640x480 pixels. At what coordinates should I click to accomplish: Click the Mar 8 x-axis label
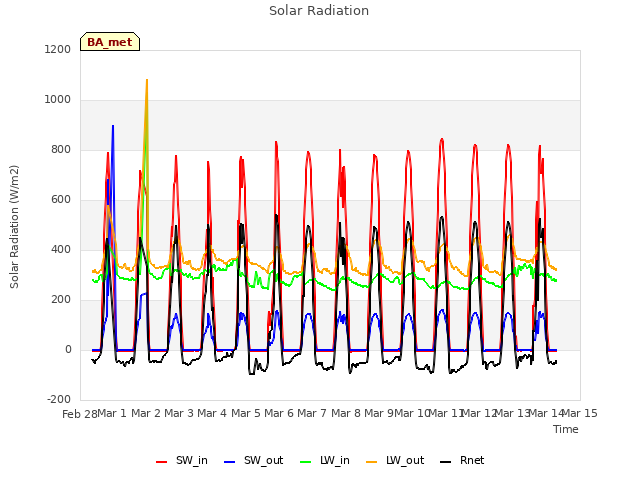[346, 413]
